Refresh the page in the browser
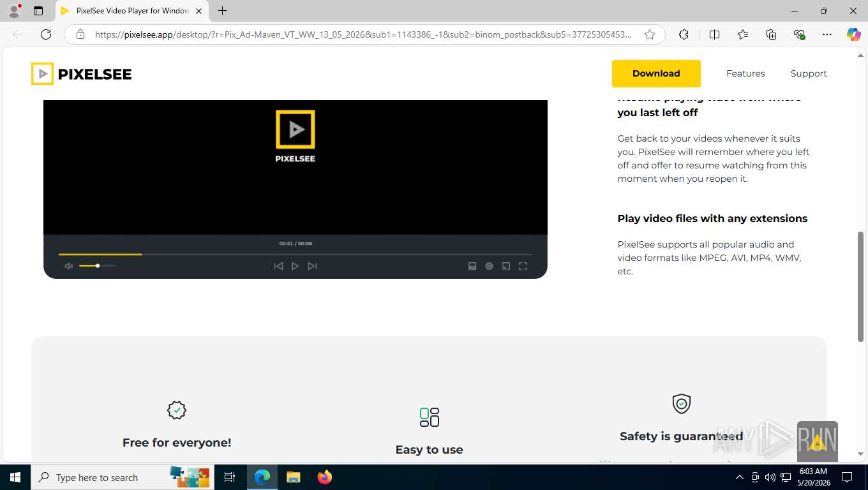 pos(46,34)
